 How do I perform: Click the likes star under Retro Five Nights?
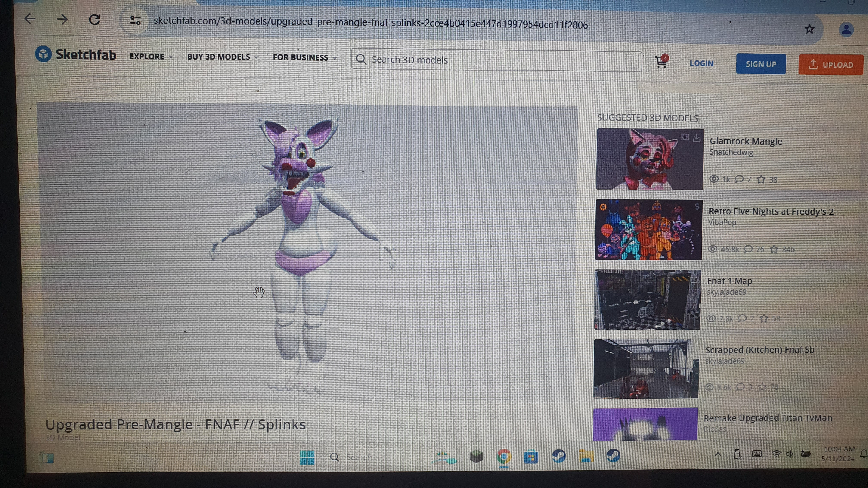coord(774,249)
